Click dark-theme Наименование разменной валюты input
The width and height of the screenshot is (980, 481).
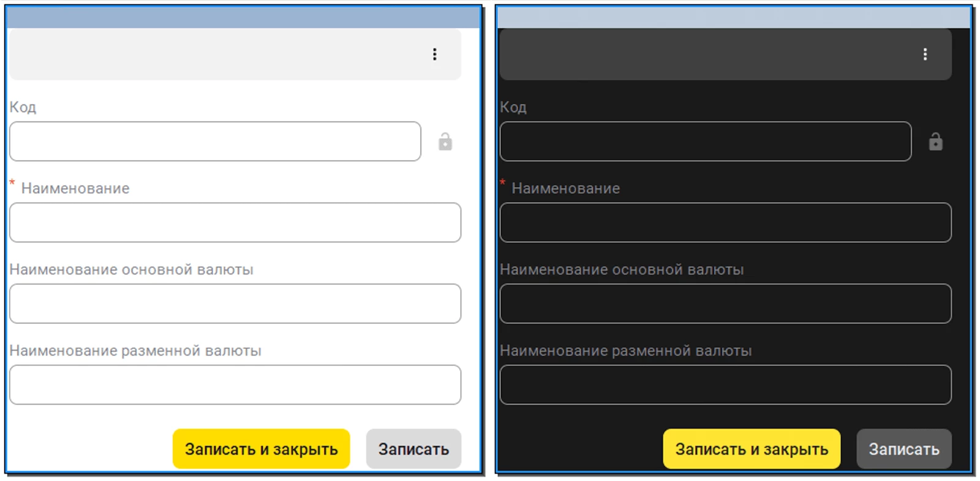pos(725,385)
